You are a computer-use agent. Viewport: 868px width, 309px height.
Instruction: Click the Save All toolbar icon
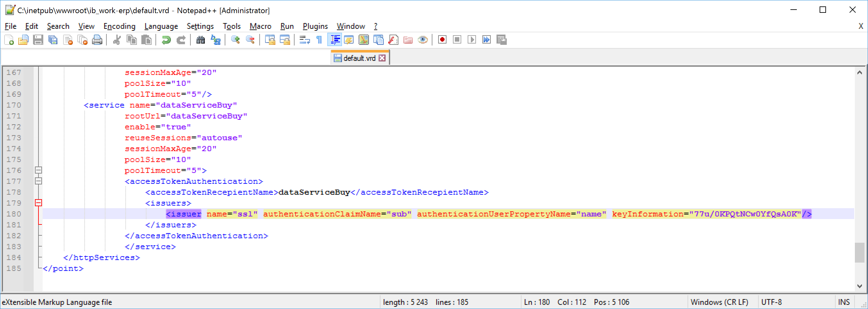tap(53, 40)
